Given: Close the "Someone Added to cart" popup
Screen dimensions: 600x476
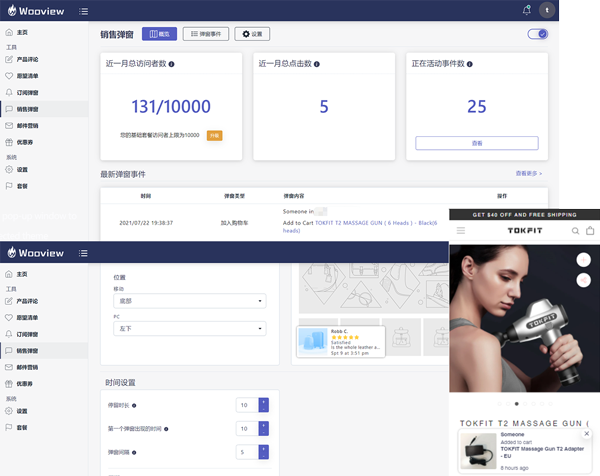Looking at the screenshot, I should click(587, 434).
